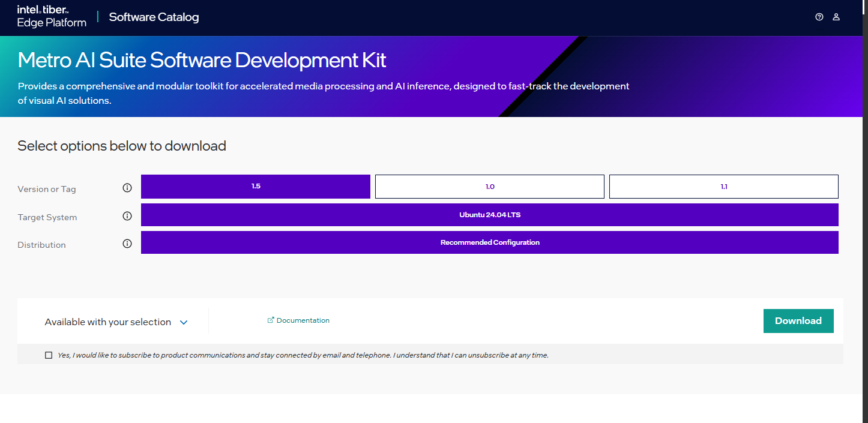
Task: Click the Metro AI Suite Software Development Kit title
Action: point(202,60)
